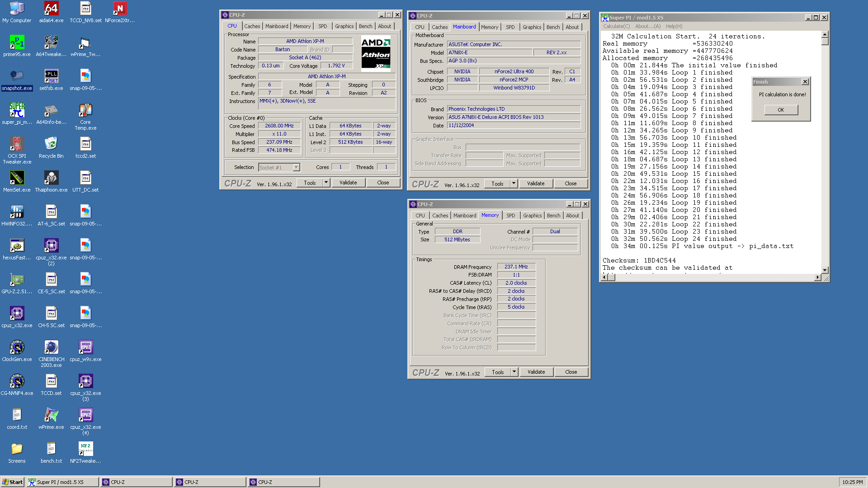Select the cpuz_w9x.exe icon
868x488 pixels.
click(85, 351)
